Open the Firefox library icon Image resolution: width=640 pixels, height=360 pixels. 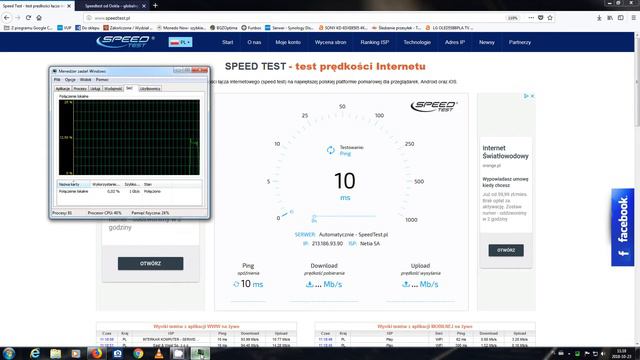[610, 18]
